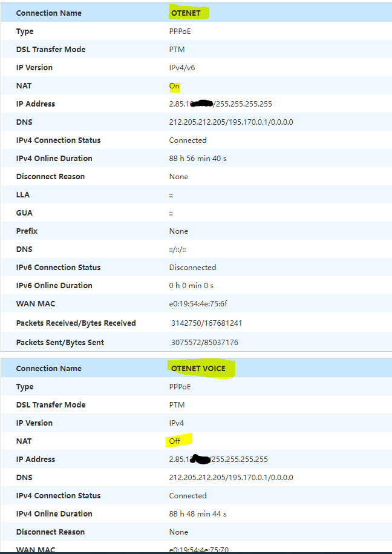The image size is (392, 554).
Task: Click the WAN MAC value e0:19:54:4e:75:6f
Action: pos(198,303)
